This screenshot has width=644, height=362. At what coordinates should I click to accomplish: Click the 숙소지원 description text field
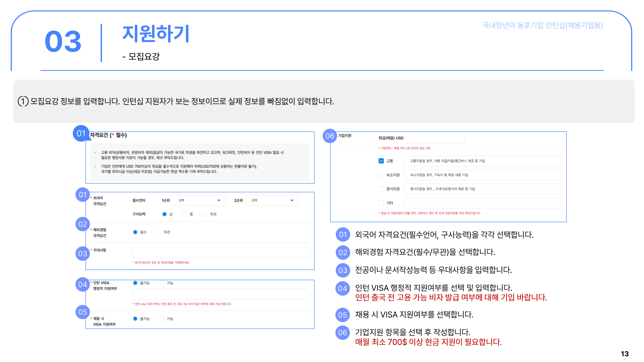483,175
